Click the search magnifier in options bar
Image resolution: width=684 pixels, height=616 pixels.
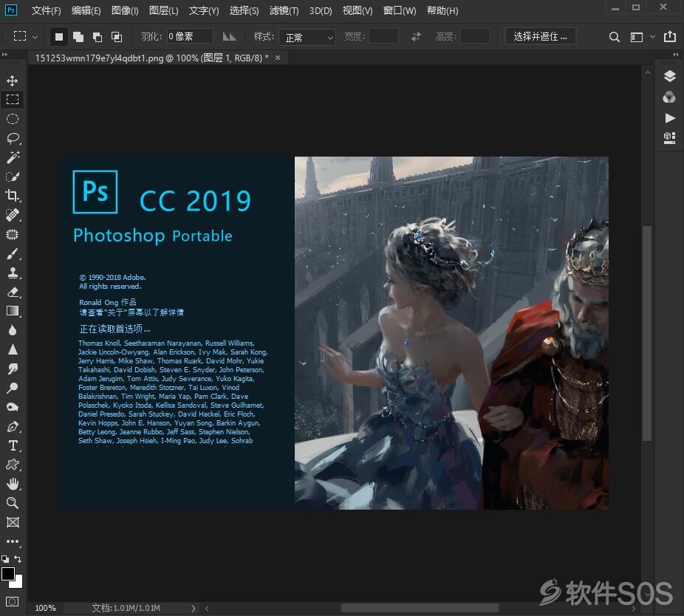615,37
